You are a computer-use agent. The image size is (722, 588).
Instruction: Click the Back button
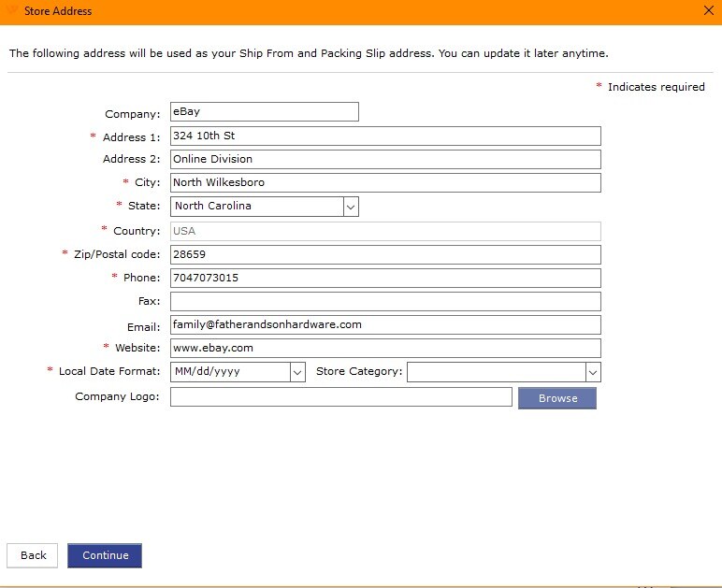pyautogui.click(x=32, y=555)
